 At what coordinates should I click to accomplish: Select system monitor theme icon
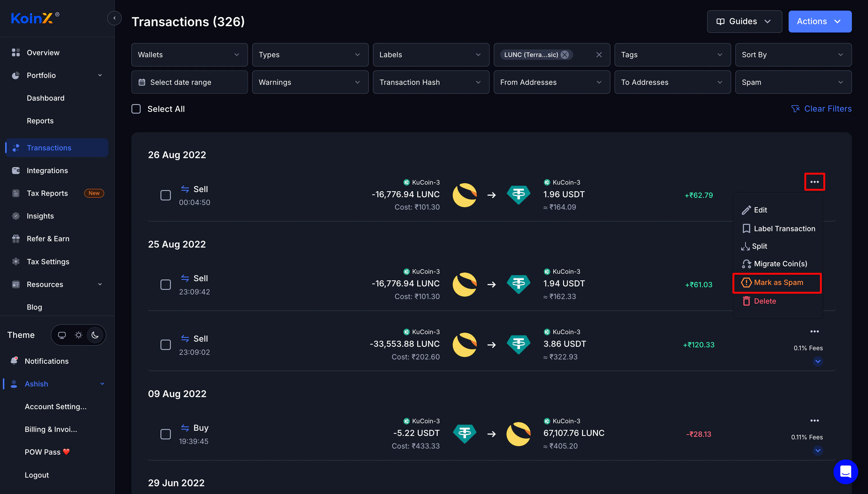click(62, 335)
